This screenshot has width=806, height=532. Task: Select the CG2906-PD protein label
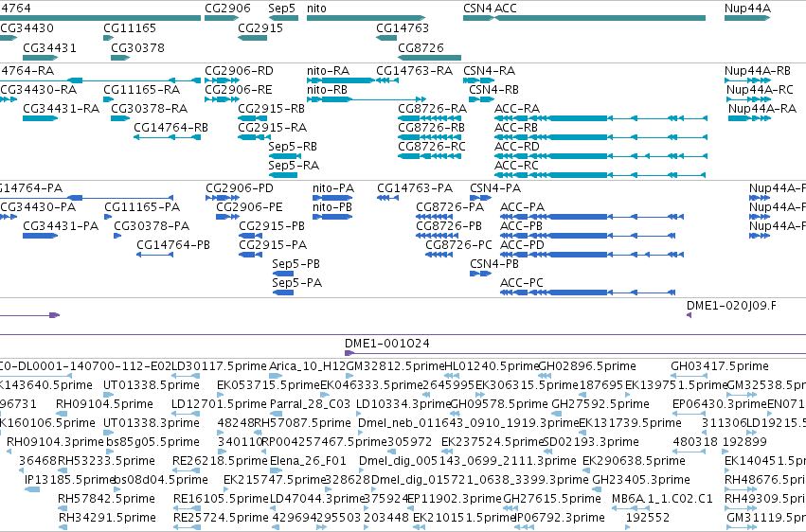point(240,188)
